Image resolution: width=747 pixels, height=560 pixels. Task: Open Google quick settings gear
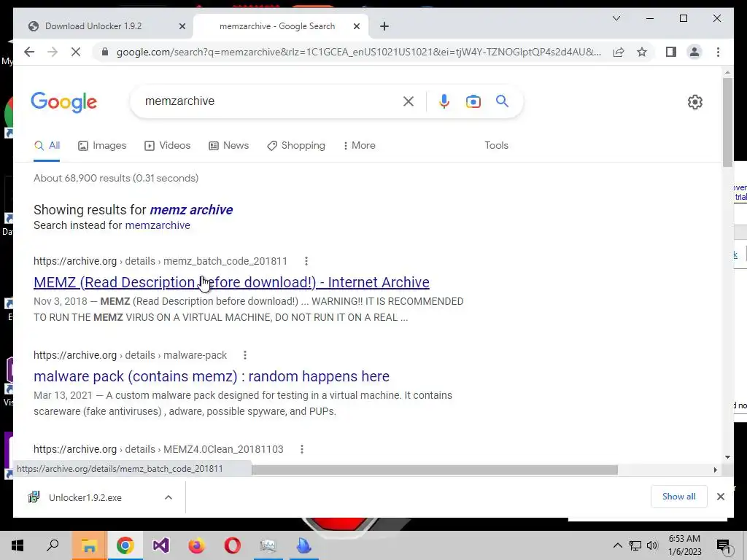tap(694, 102)
